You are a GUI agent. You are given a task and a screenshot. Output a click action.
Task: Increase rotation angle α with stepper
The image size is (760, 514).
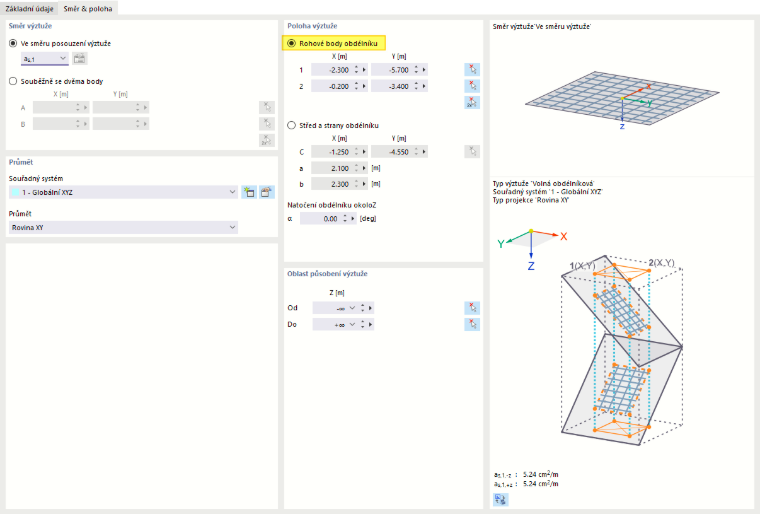[345, 216]
